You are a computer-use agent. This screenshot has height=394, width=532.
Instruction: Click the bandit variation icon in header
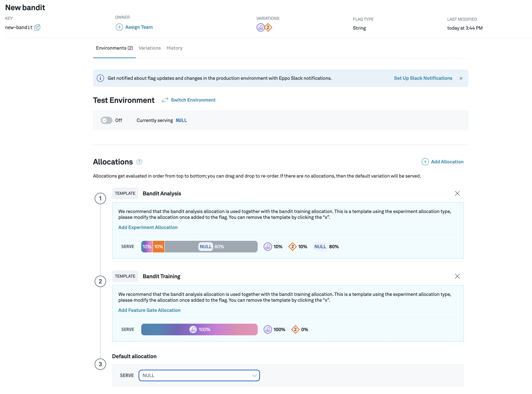pos(260,27)
